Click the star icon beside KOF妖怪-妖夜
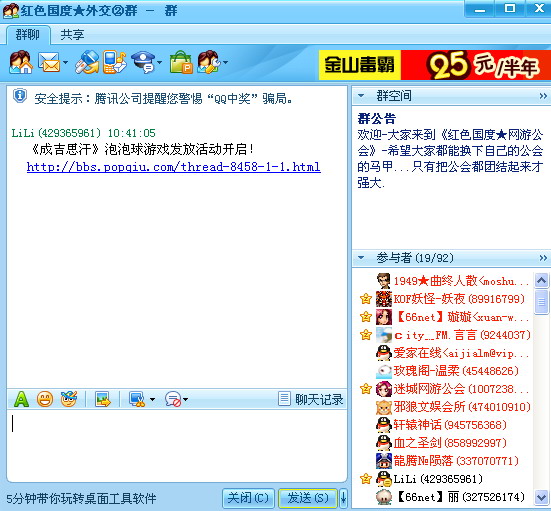The image size is (551, 511). 366,299
